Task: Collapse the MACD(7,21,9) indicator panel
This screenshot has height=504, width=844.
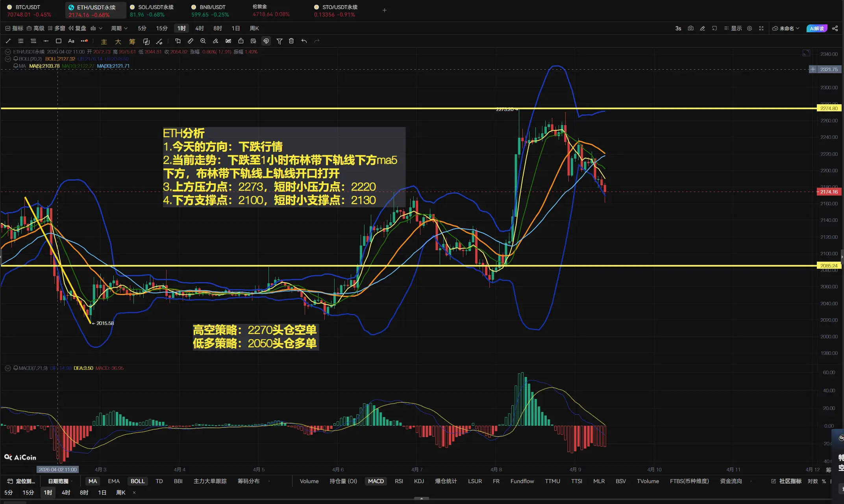Action: (x=7, y=368)
